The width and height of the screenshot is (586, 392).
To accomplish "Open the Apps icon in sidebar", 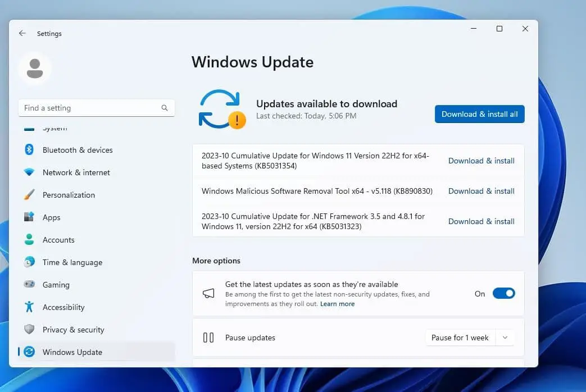I will (x=29, y=217).
